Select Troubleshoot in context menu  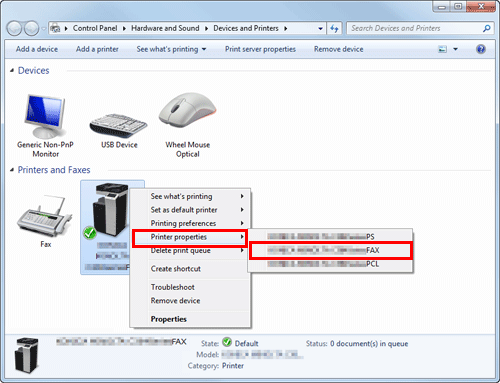(190, 287)
